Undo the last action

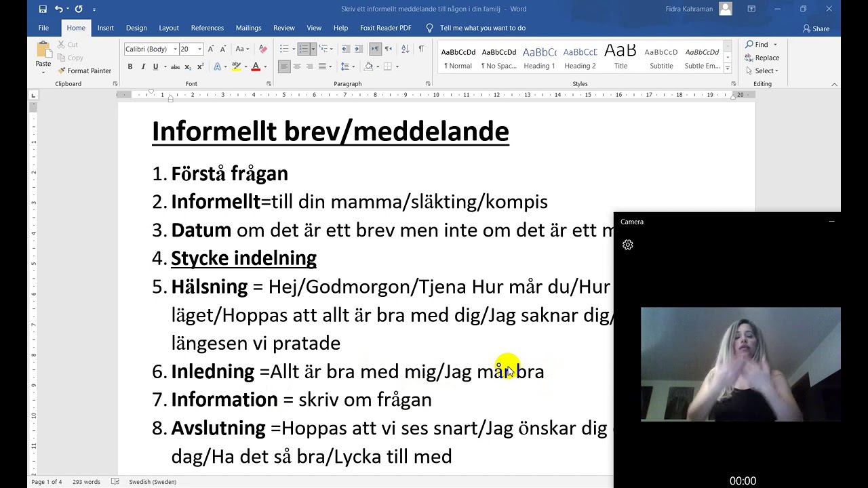58,9
